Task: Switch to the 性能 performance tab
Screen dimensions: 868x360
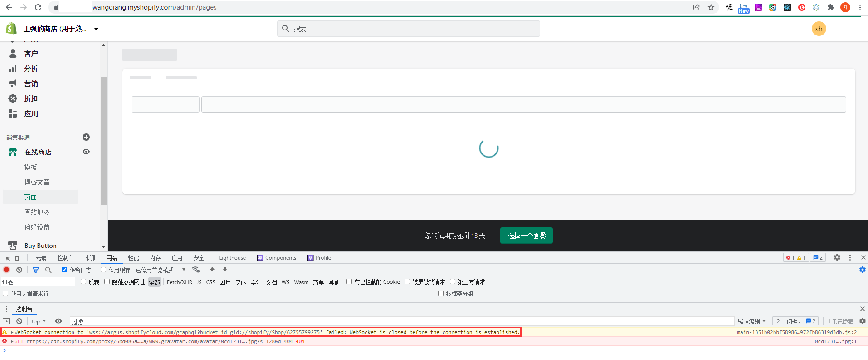Action: pyautogui.click(x=133, y=258)
